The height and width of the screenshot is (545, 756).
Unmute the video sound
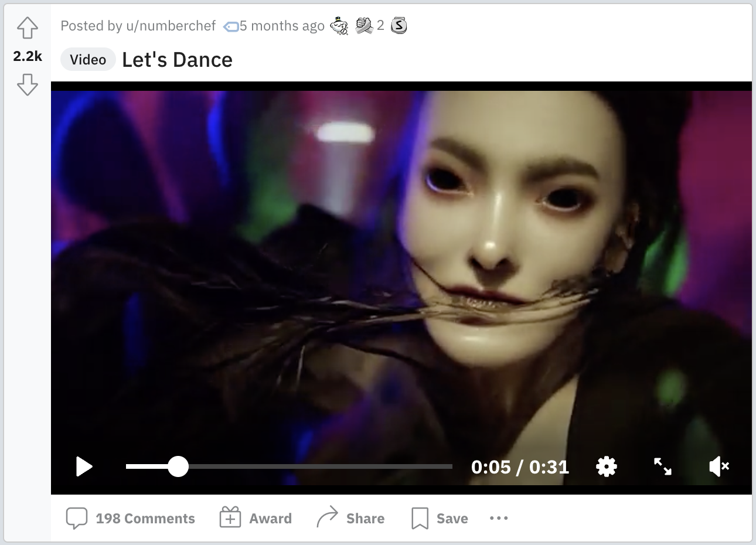(x=718, y=467)
